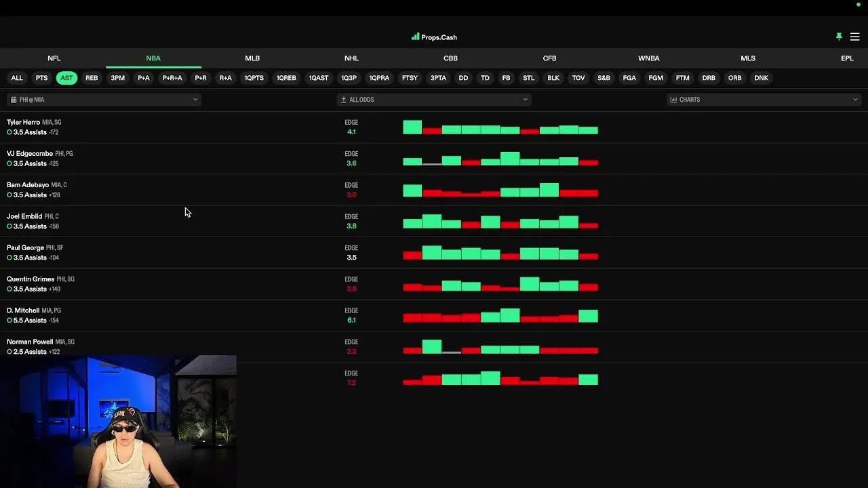The width and height of the screenshot is (868, 488).
Task: Click the over circle icon beside Joel Embiid's line
Action: tap(9, 226)
